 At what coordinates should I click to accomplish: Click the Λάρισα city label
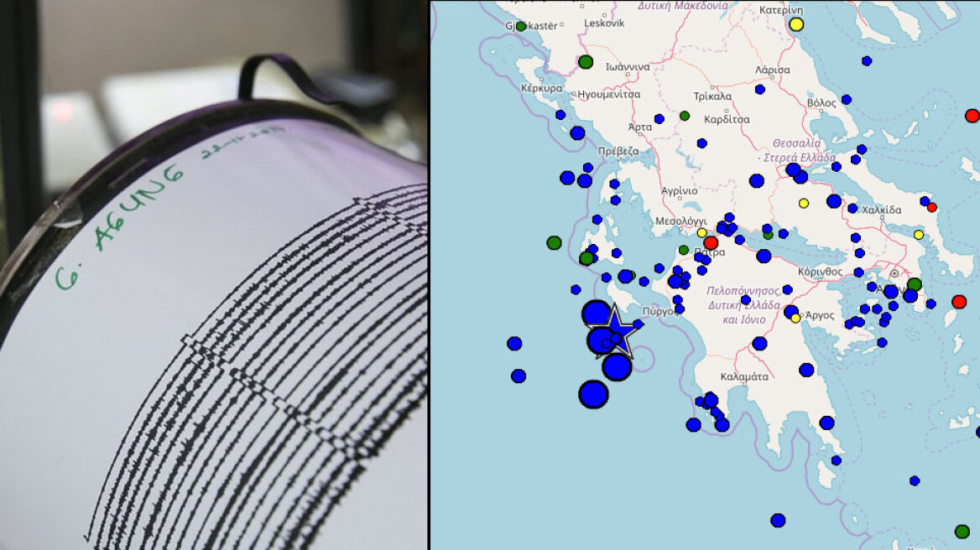pyautogui.click(x=771, y=70)
